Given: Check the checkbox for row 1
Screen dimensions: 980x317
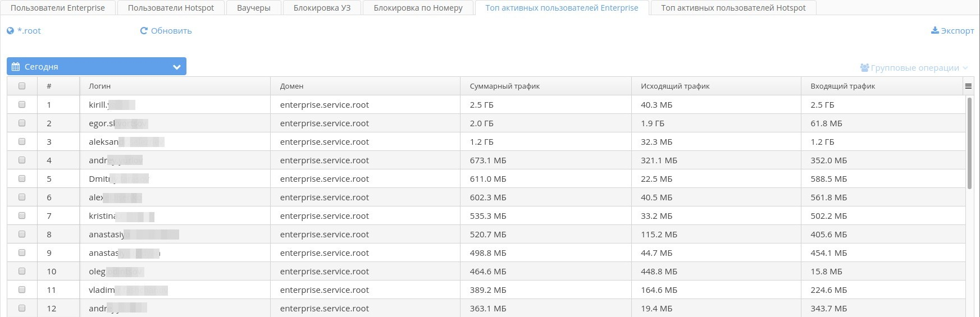Looking at the screenshot, I should [22, 104].
